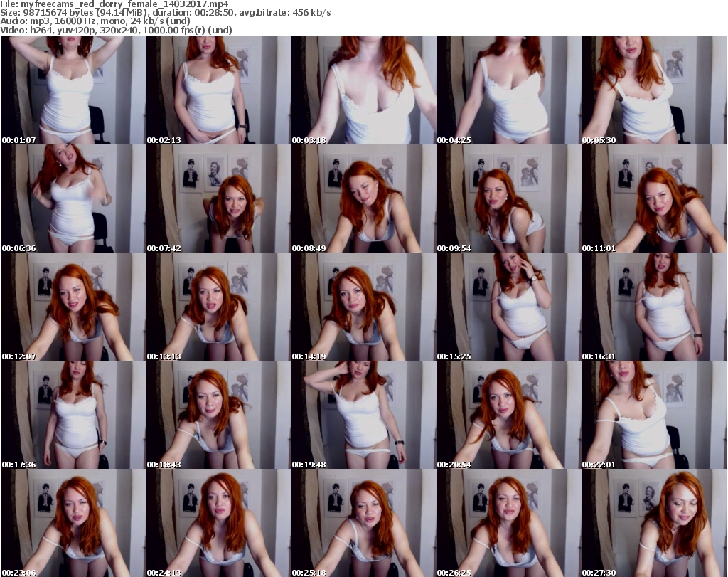Viewport: 728px width, 577px height.
Task: Select the 00:05:30 thumbnail
Action: [x=654, y=90]
